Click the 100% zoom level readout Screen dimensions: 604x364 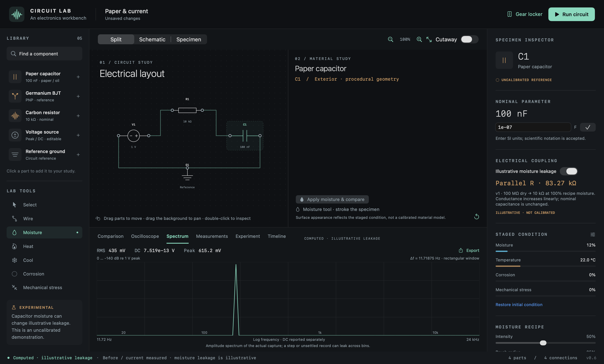[x=405, y=39]
